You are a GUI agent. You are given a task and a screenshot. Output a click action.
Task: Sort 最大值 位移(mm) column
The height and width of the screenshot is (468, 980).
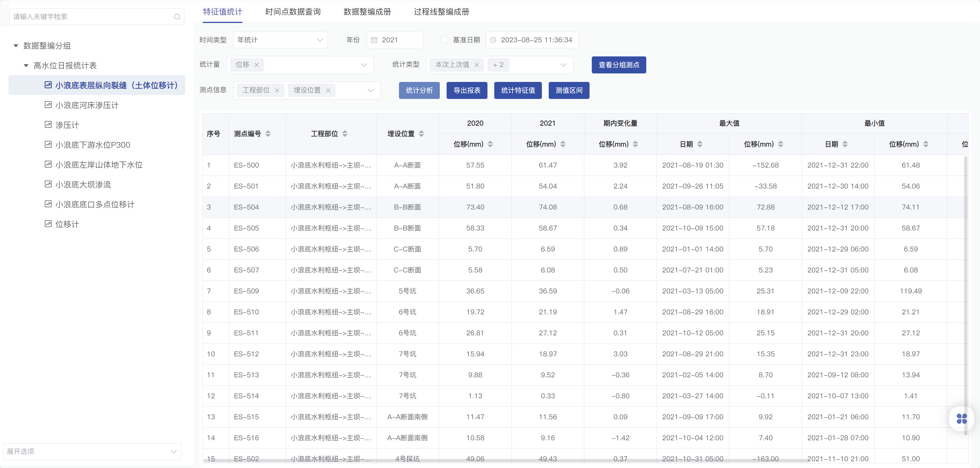(x=781, y=144)
